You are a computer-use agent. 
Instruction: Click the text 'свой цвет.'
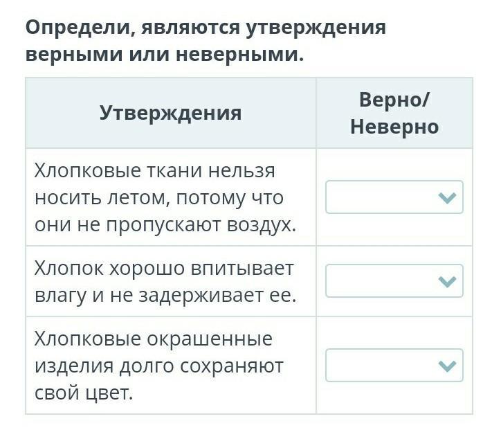tap(84, 393)
